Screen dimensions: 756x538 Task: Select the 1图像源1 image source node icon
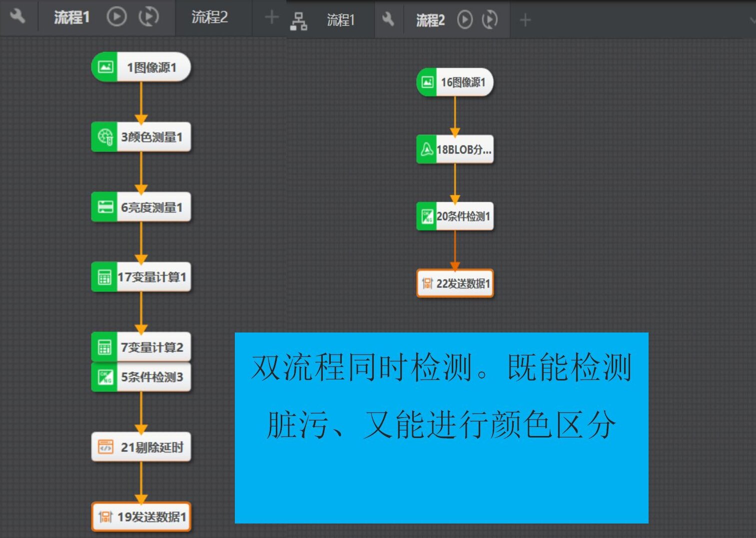(105, 65)
